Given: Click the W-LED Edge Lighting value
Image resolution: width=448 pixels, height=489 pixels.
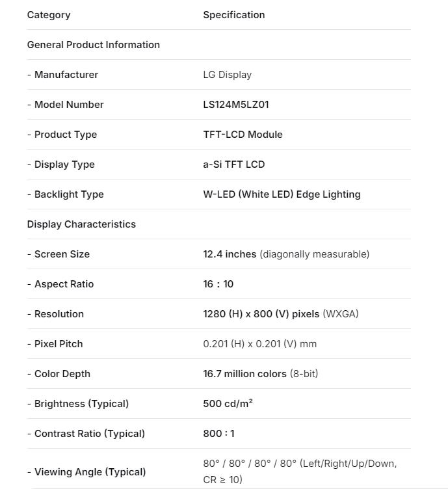Looking at the screenshot, I should 282,194.
